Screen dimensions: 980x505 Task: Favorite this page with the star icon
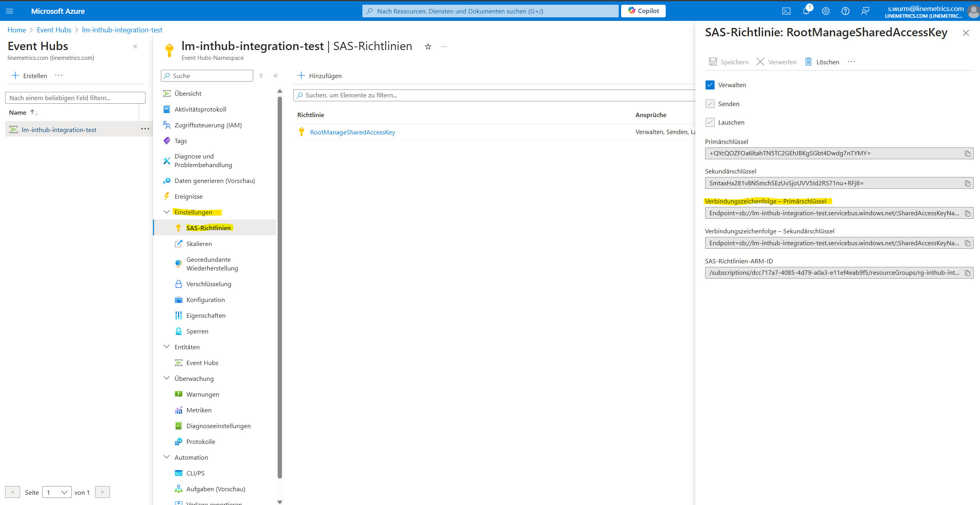[x=428, y=47]
